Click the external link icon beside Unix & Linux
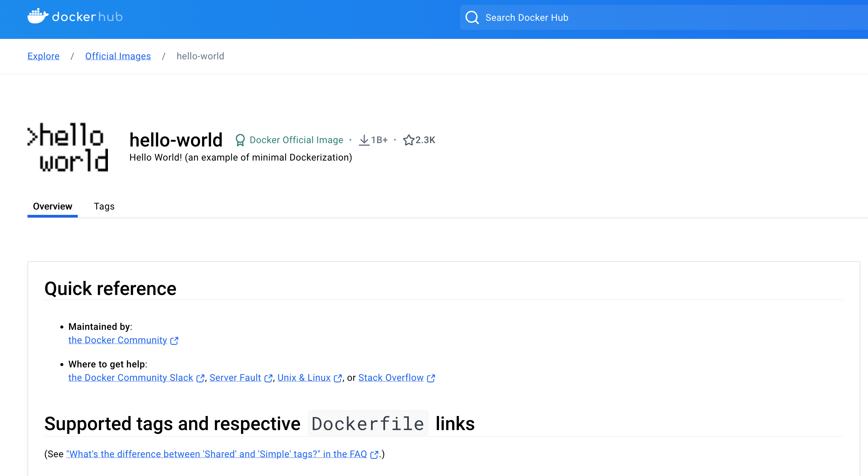This screenshot has width=868, height=476. [338, 378]
